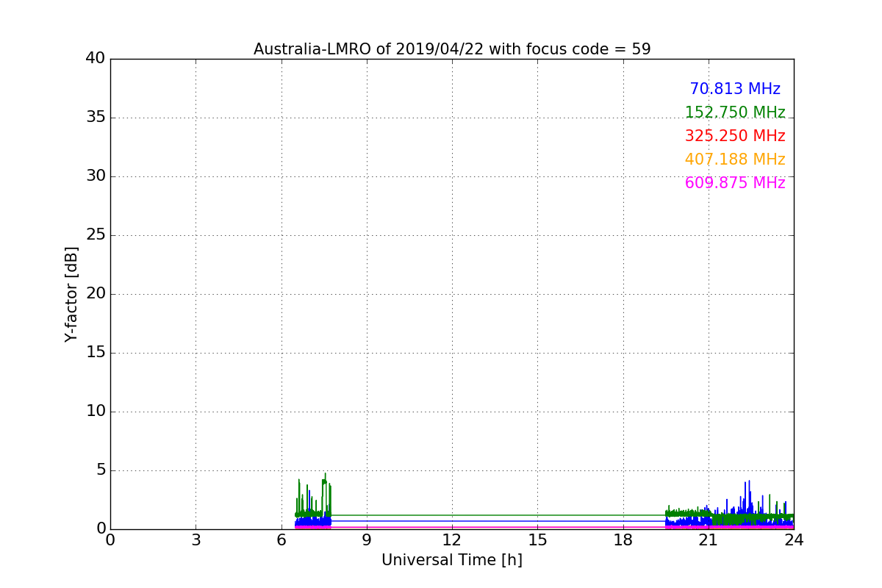Select the 609.875 MHz legend label
The image size is (882, 588).
tap(735, 183)
